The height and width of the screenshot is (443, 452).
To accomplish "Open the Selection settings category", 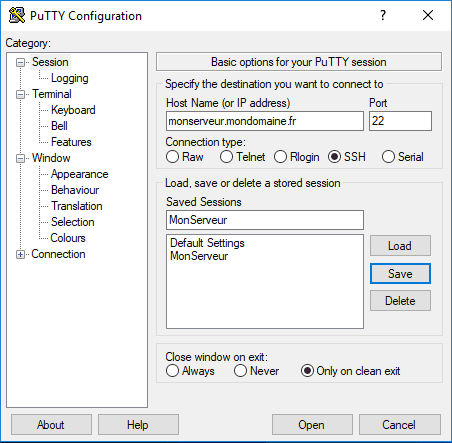I will pyautogui.click(x=73, y=222).
